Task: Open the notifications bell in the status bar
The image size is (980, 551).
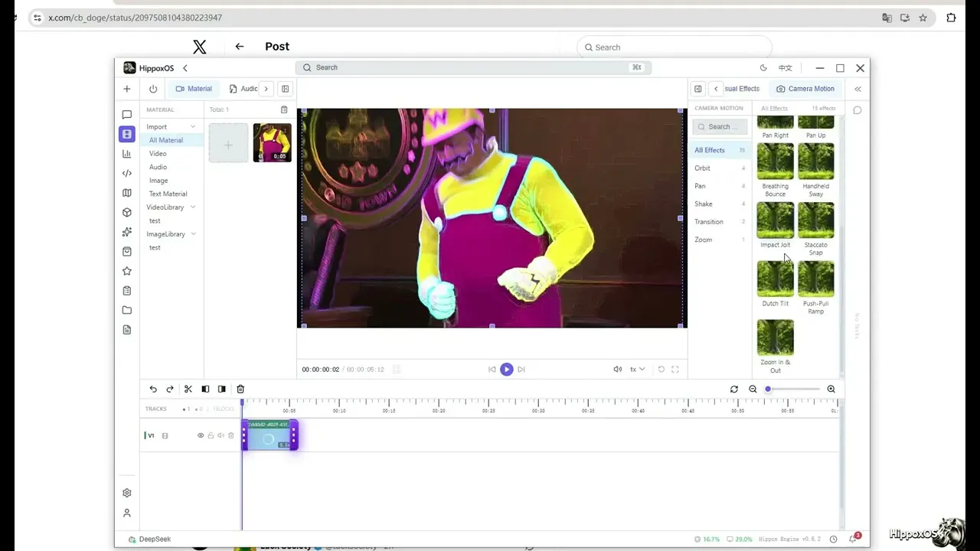Action: click(x=853, y=539)
